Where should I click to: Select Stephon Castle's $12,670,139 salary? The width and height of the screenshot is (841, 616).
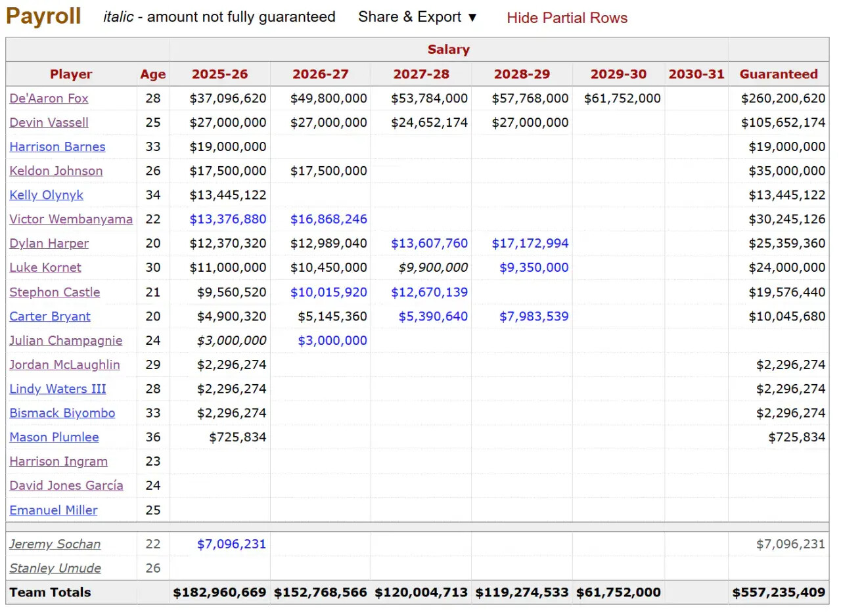(x=430, y=292)
